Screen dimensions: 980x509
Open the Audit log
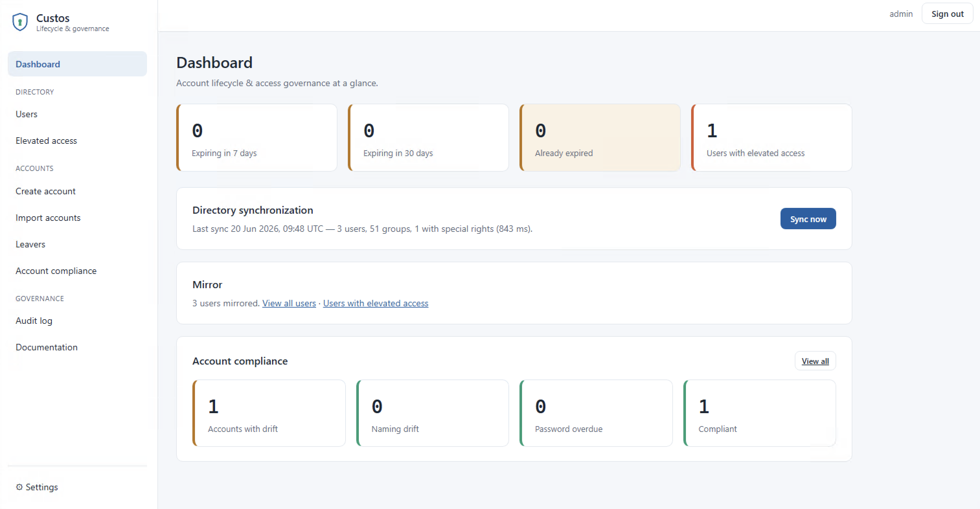34,321
